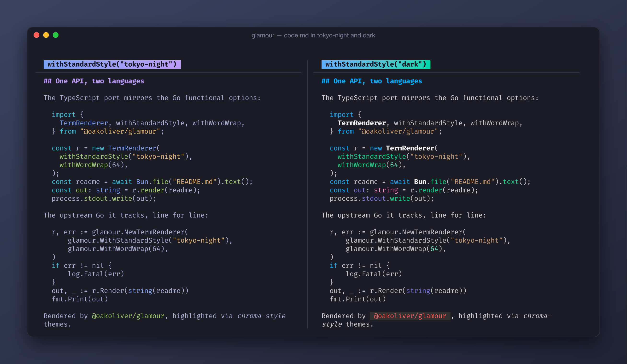Click the purple '## One API, two languages' heading
The height and width of the screenshot is (364, 627).
(x=94, y=81)
